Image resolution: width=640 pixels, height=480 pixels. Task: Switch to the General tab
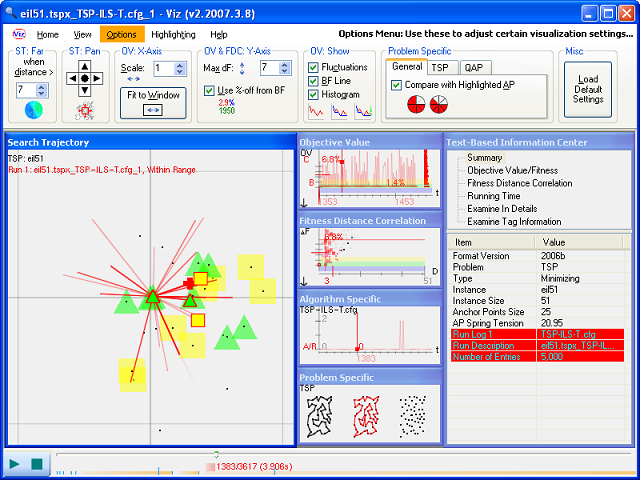click(x=407, y=67)
